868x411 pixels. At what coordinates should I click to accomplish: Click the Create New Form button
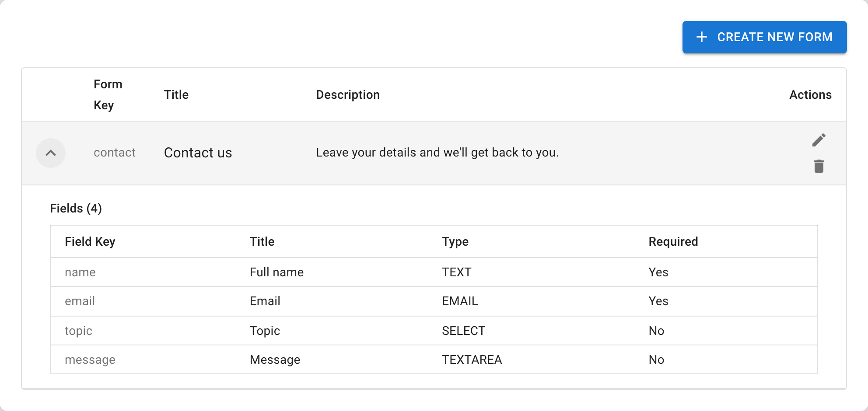764,37
